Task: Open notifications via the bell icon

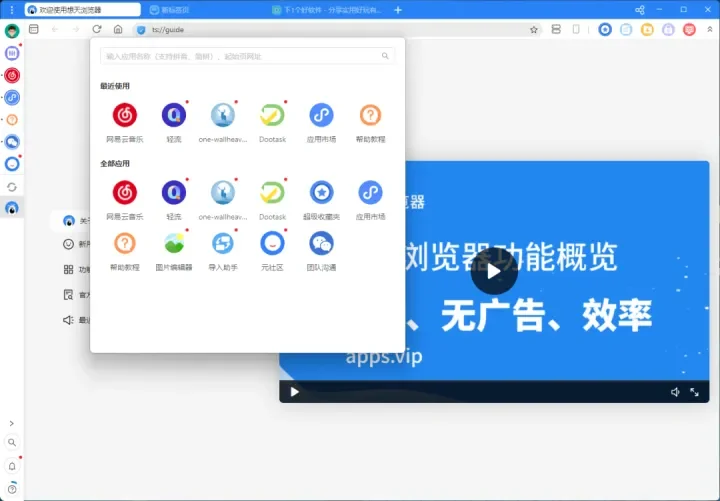Action: [12, 466]
